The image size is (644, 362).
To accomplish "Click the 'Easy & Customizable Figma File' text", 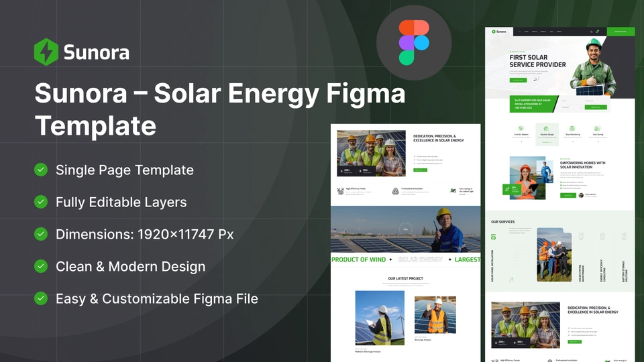I will coord(157,298).
